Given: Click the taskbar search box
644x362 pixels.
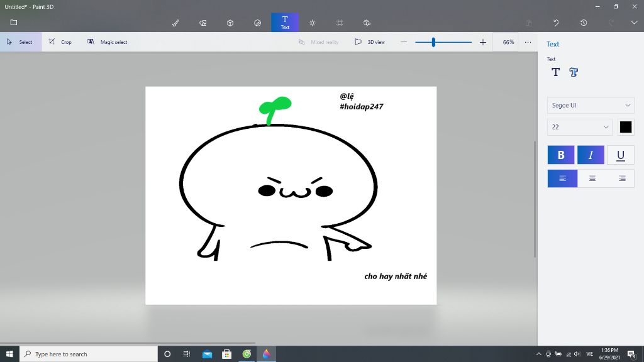Looking at the screenshot, I should 88,354.
